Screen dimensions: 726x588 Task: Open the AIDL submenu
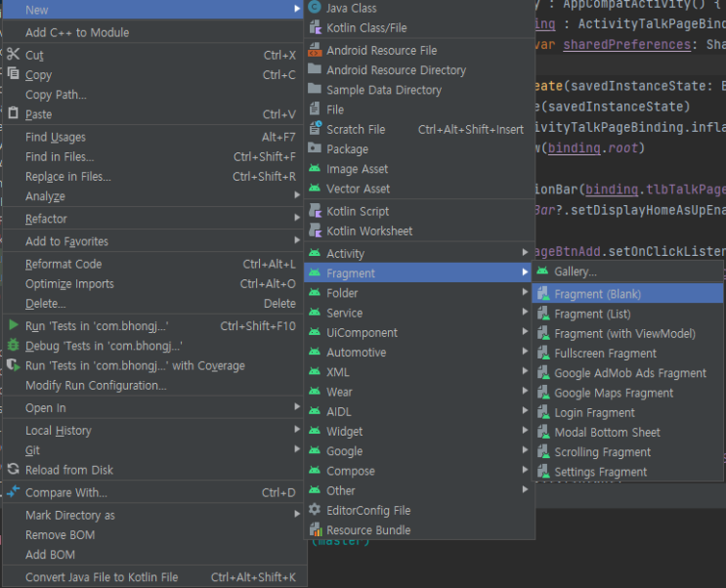pos(417,411)
